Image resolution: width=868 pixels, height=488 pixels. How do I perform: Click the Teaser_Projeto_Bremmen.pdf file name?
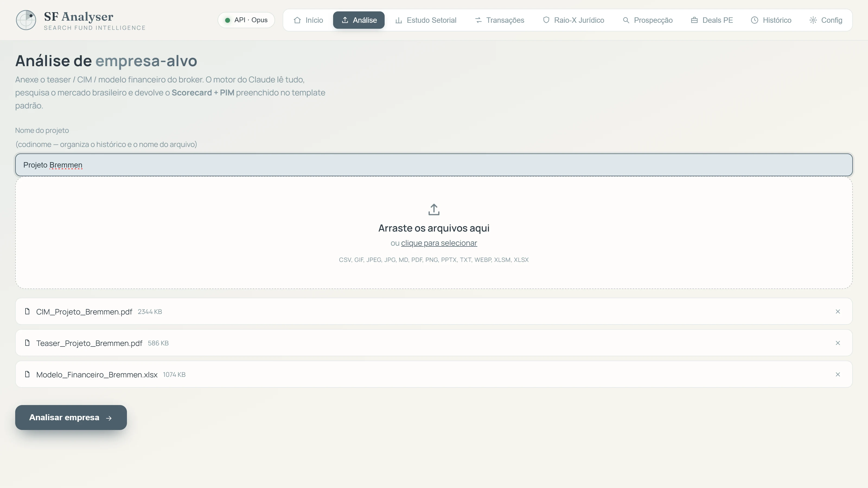89,343
